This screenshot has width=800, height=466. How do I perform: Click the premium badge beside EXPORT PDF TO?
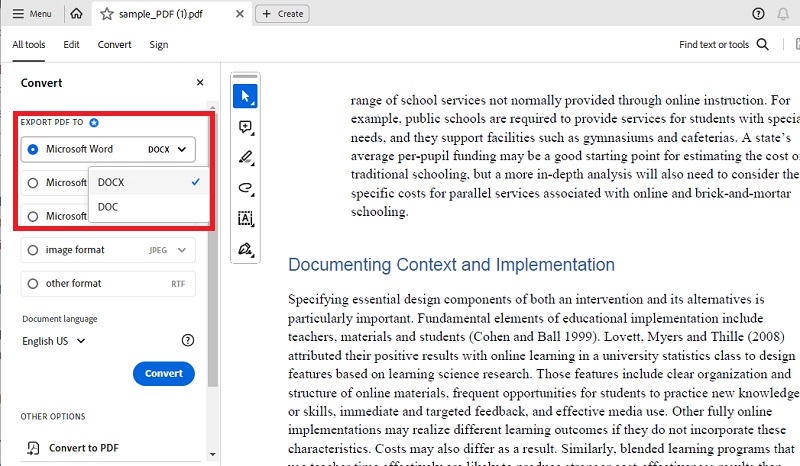(94, 122)
